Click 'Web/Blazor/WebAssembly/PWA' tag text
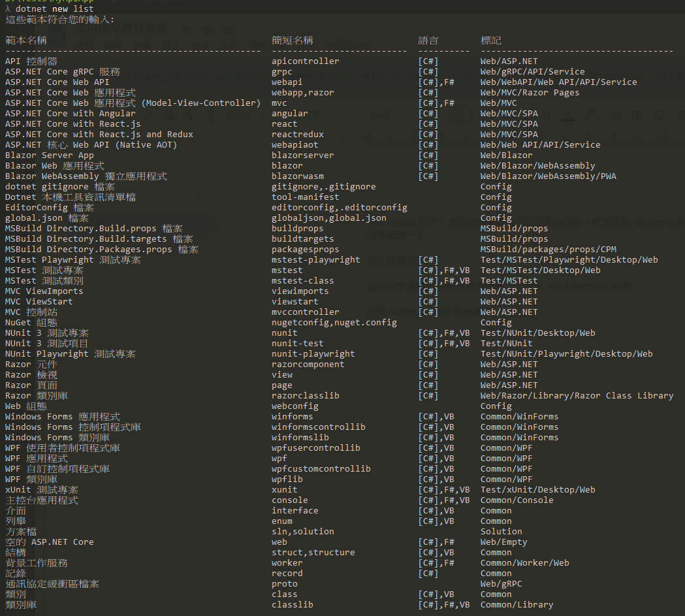The image size is (685, 616). coord(549,176)
